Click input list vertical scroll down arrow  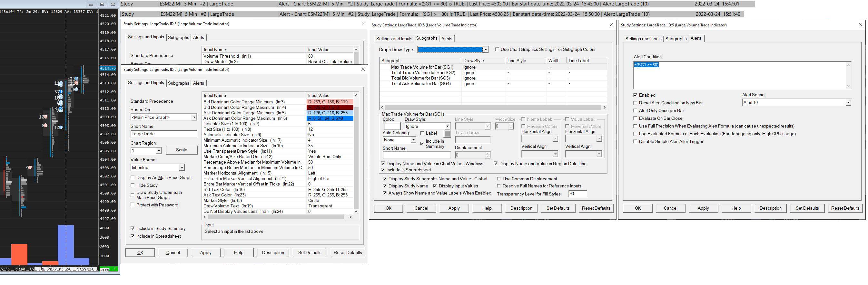356,211
